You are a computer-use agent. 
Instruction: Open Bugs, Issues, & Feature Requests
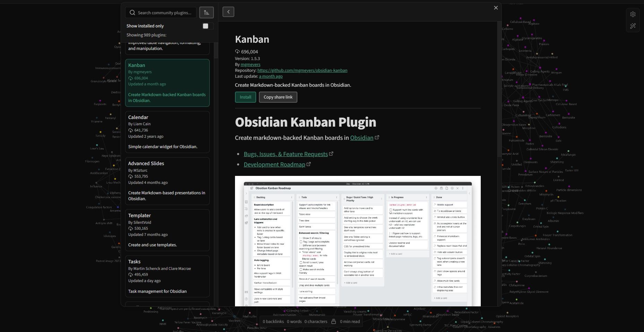click(286, 154)
